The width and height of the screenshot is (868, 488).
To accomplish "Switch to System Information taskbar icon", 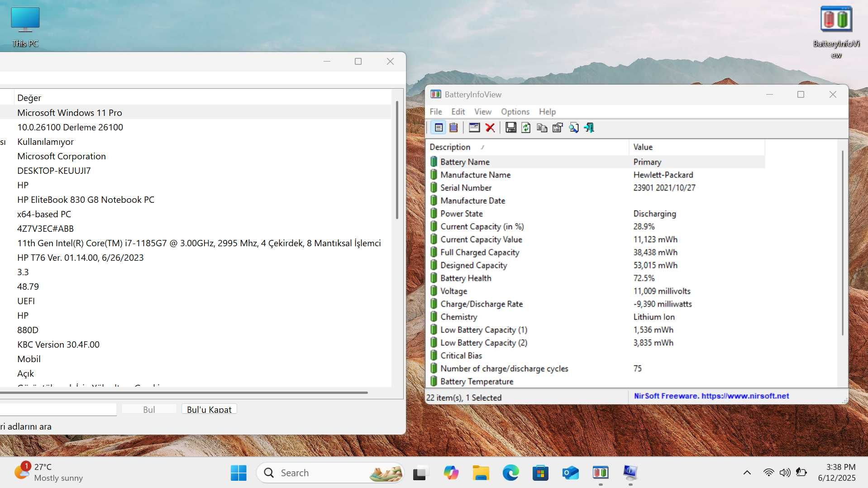I will click(630, 473).
